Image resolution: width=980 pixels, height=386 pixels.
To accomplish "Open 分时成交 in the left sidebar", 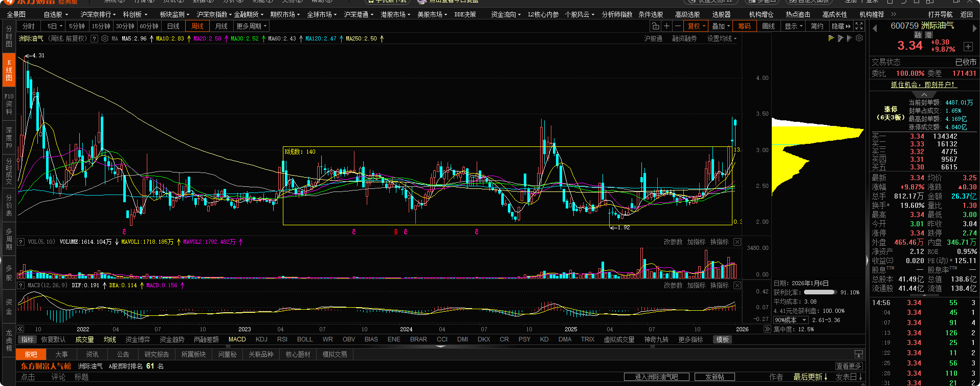I will pyautogui.click(x=9, y=171).
